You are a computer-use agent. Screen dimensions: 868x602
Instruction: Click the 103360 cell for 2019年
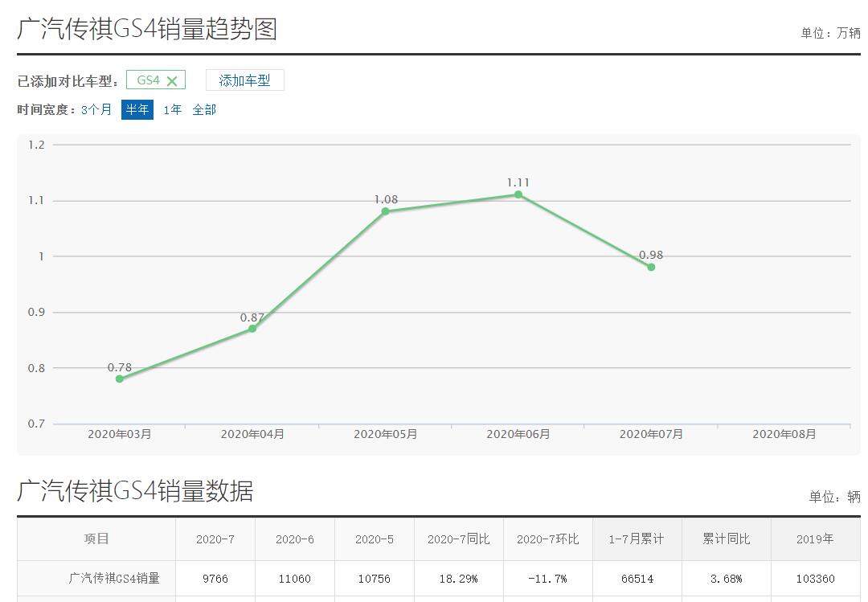point(815,578)
